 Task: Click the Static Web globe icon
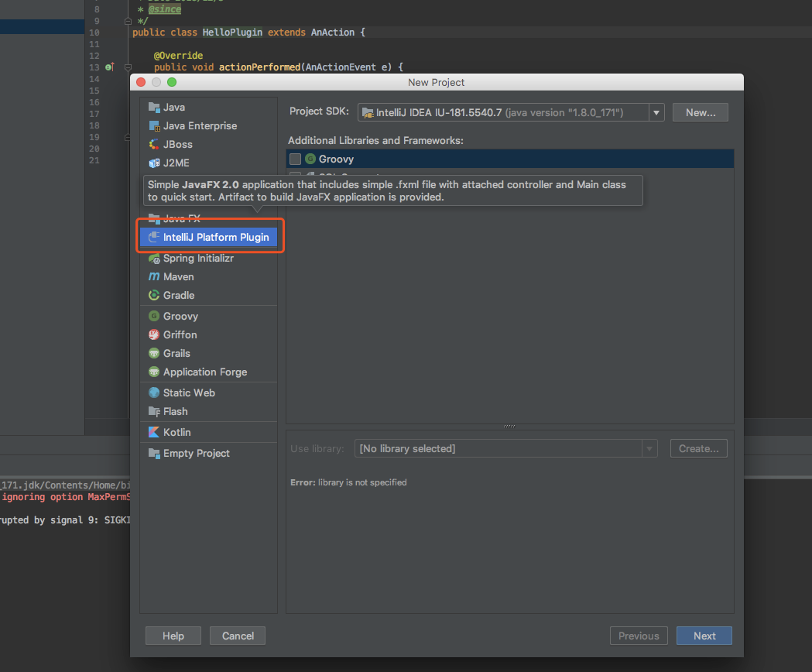click(x=154, y=393)
